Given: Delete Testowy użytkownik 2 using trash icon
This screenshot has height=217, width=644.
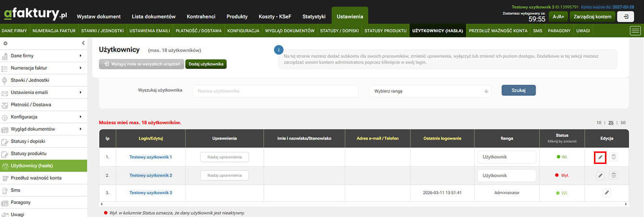Looking at the screenshot, I should coord(613,176).
